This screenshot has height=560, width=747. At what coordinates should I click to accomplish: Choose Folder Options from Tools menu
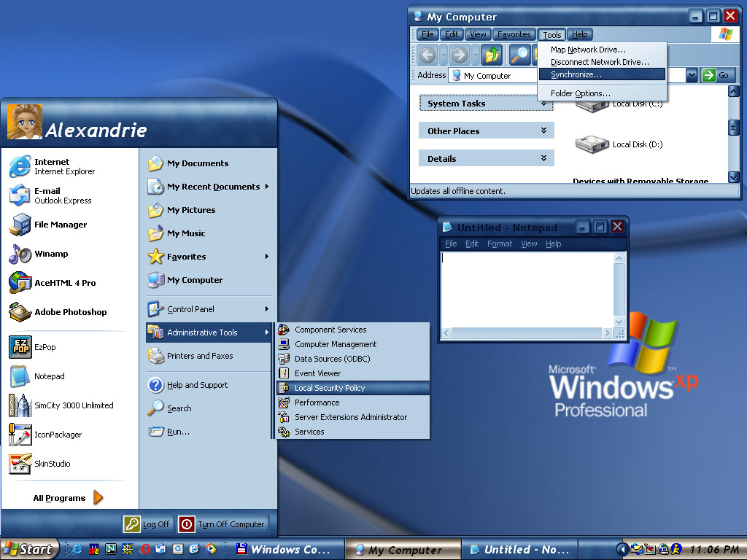(x=602, y=93)
